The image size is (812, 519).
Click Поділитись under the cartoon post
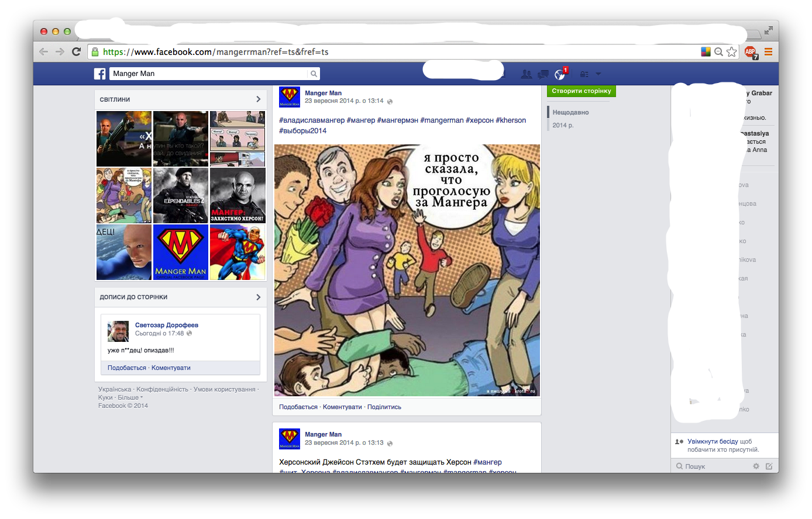tap(384, 407)
